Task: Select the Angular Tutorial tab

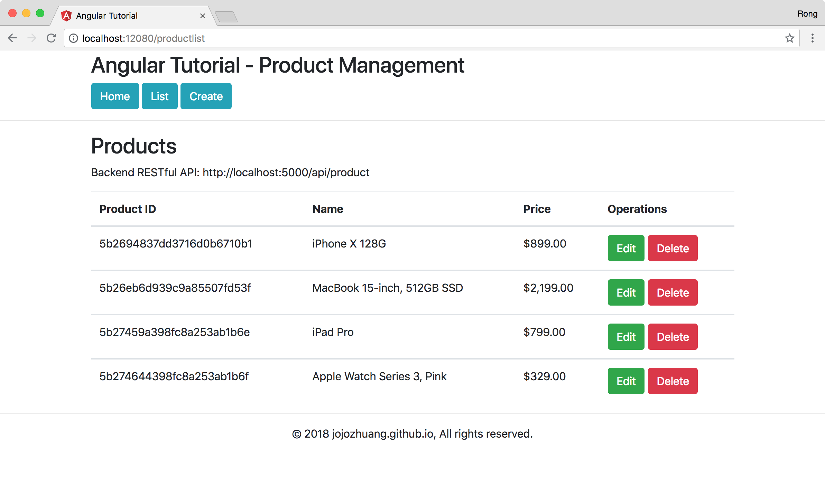Action: [x=133, y=16]
